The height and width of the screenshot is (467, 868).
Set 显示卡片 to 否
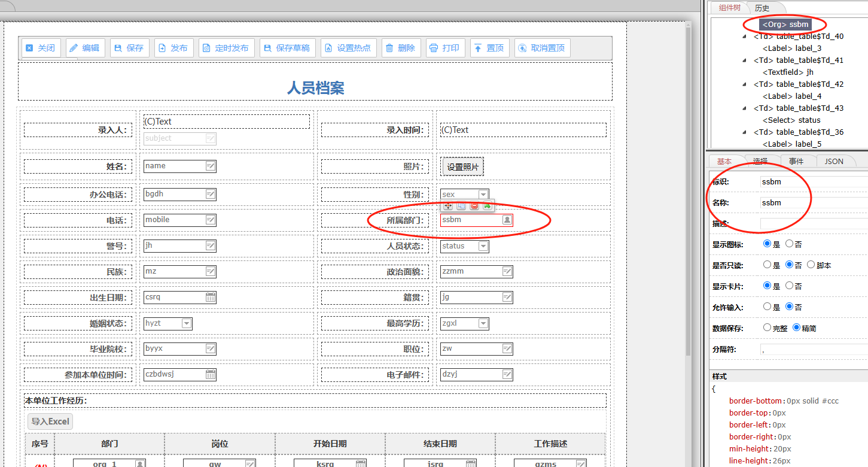click(789, 286)
